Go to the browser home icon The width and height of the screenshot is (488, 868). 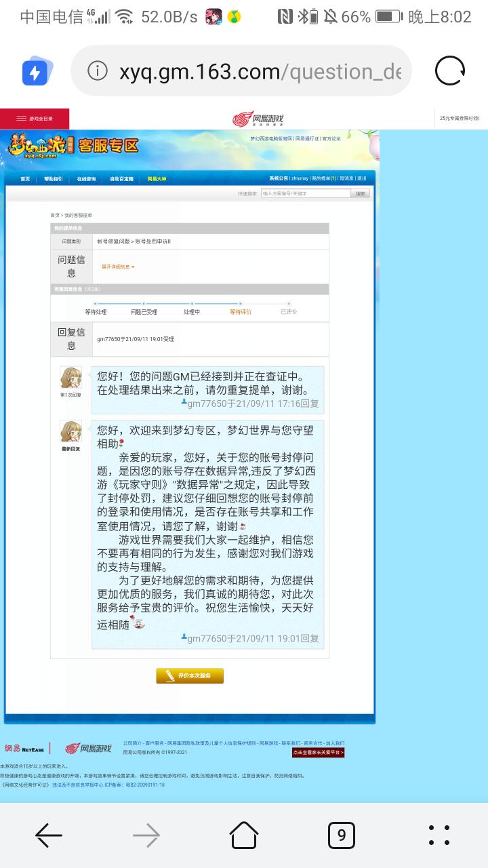pyautogui.click(x=244, y=835)
